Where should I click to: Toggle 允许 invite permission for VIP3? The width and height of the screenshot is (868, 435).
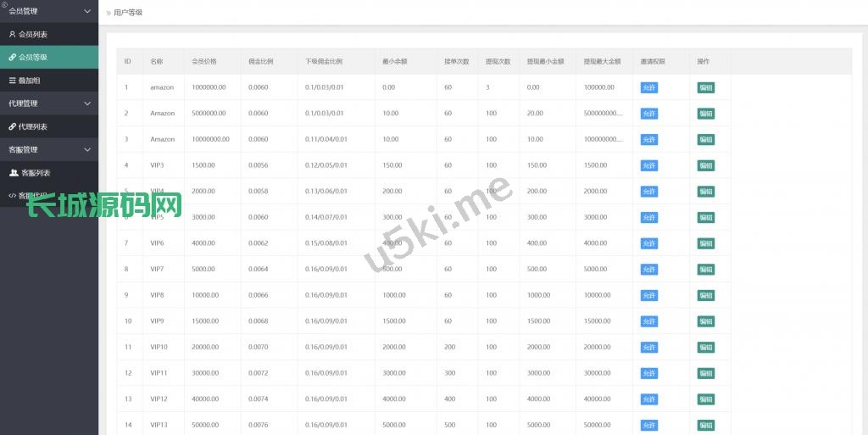648,165
